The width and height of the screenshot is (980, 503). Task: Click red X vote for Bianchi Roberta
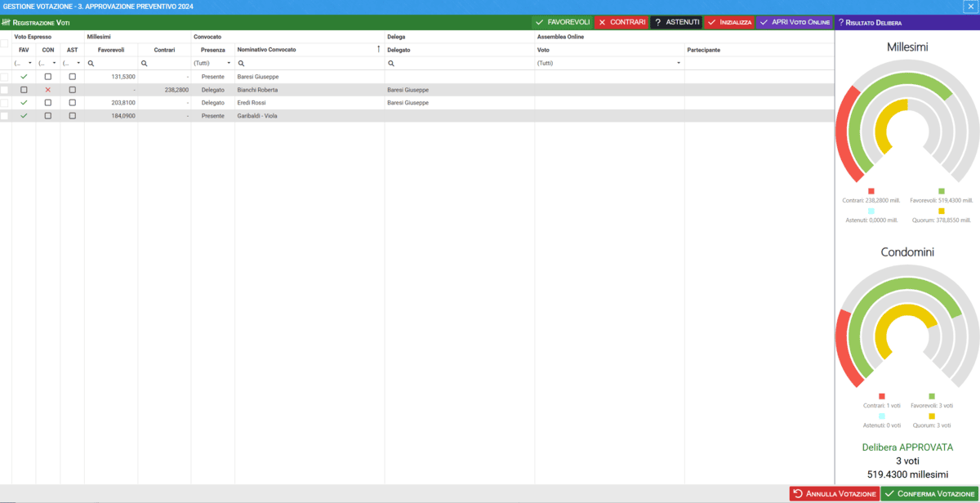coord(47,90)
